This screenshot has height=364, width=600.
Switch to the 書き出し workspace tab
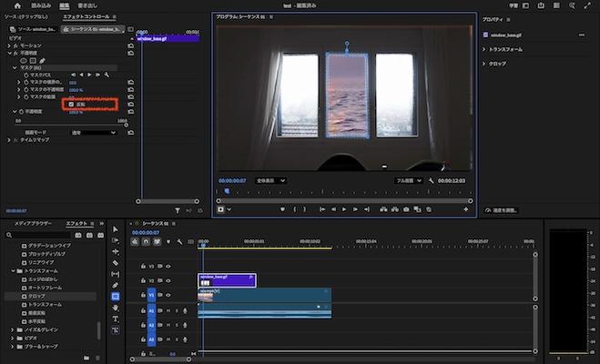click(89, 5)
